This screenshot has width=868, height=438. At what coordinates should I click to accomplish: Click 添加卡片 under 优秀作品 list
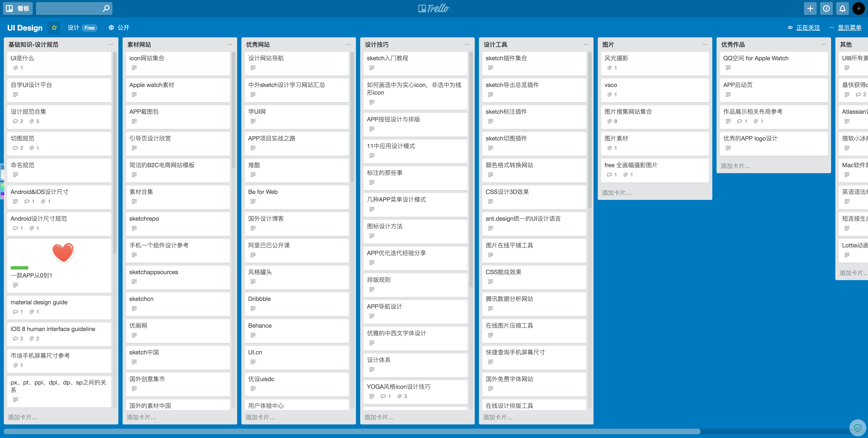pos(735,166)
